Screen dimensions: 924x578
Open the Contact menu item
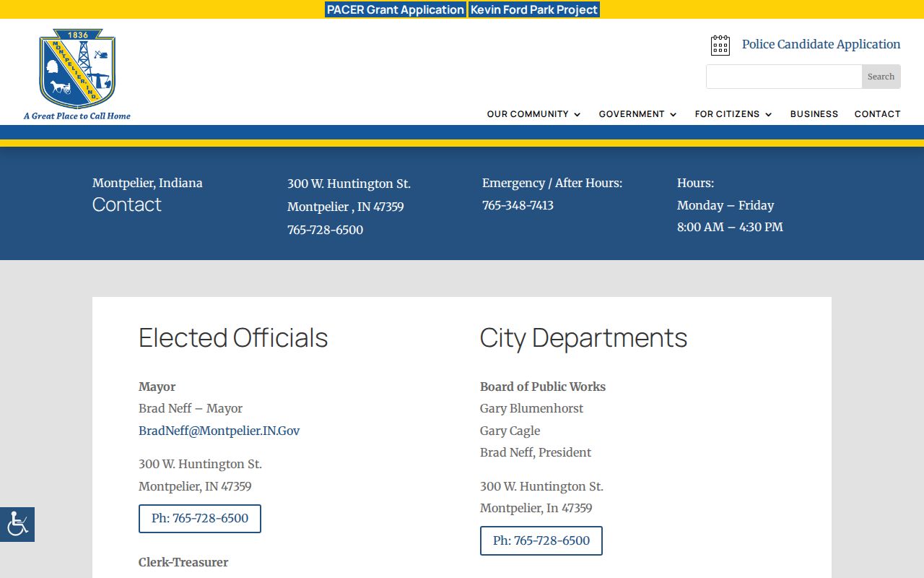coord(878,114)
